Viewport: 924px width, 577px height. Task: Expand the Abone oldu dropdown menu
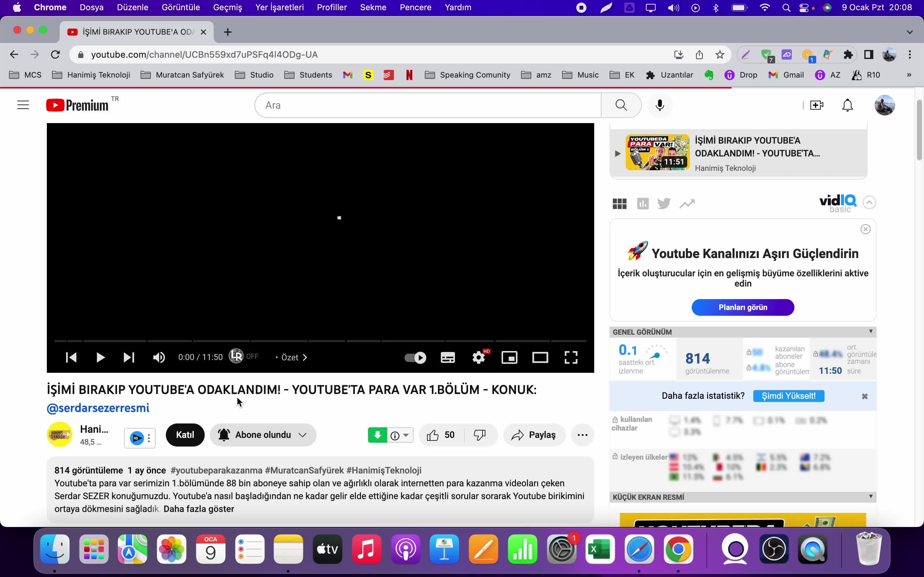point(303,435)
